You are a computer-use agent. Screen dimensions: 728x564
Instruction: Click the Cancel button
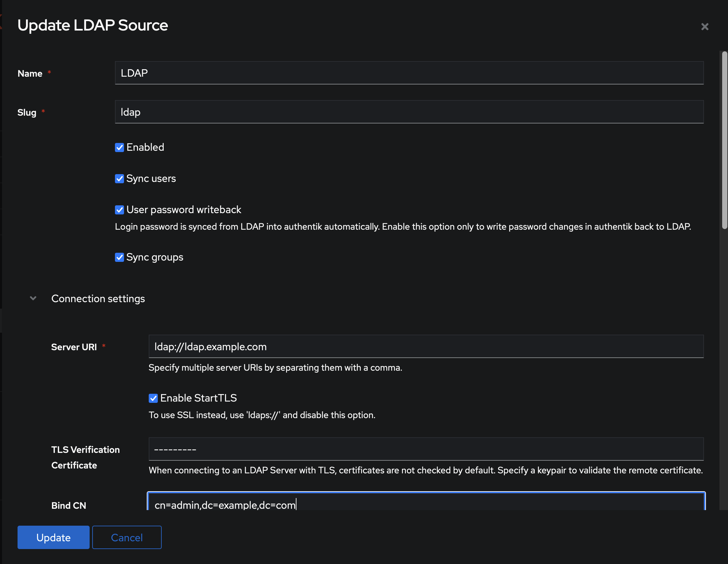pos(127,537)
